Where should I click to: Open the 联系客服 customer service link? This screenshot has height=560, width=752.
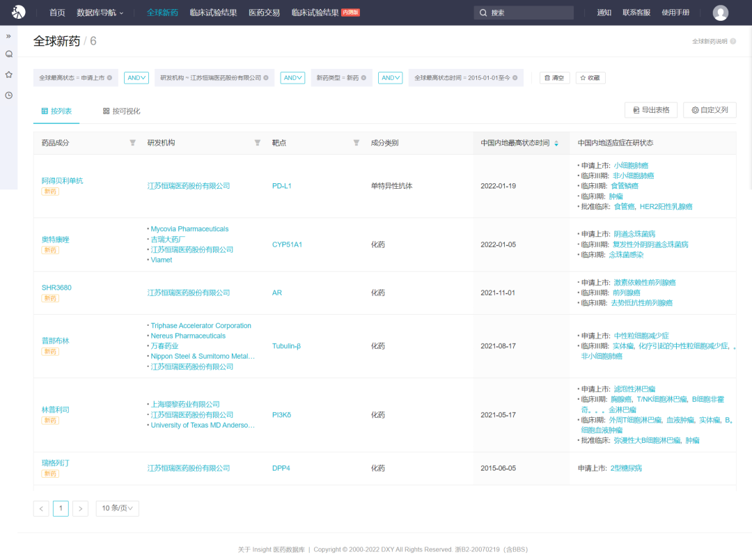coord(636,13)
